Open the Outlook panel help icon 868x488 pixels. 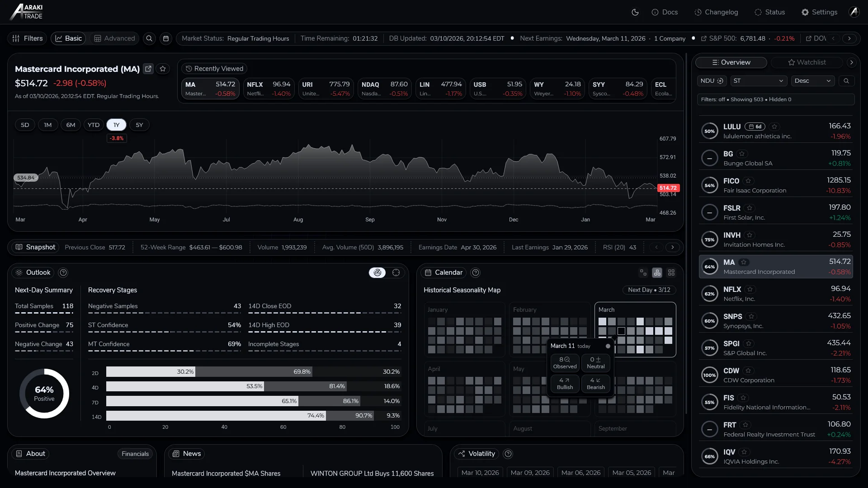point(63,272)
